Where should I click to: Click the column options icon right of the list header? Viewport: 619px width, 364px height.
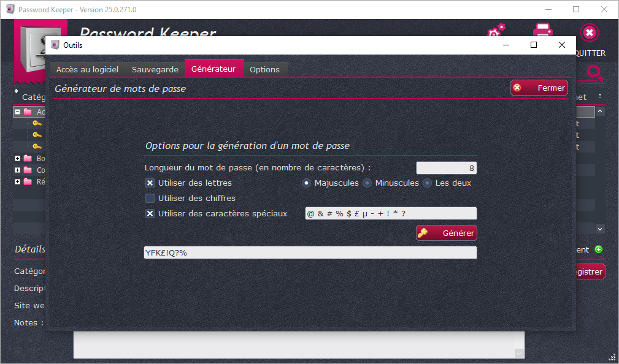coord(600,96)
